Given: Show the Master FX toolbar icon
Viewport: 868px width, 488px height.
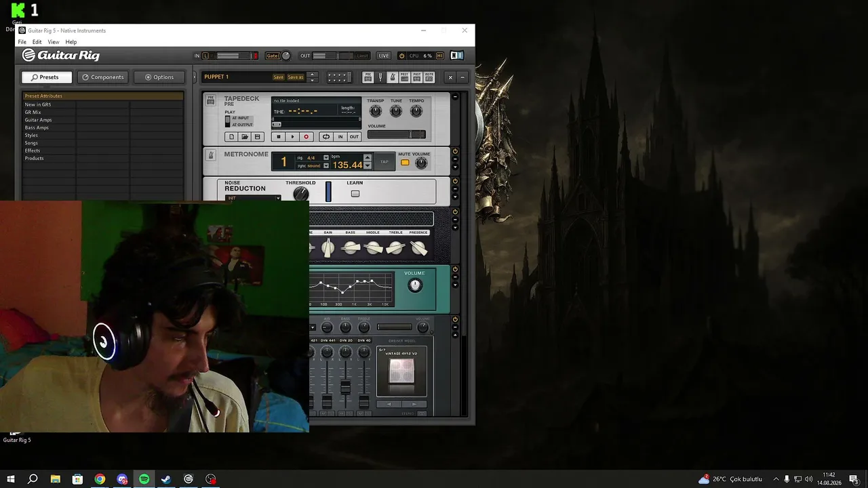Looking at the screenshot, I should (x=429, y=77).
